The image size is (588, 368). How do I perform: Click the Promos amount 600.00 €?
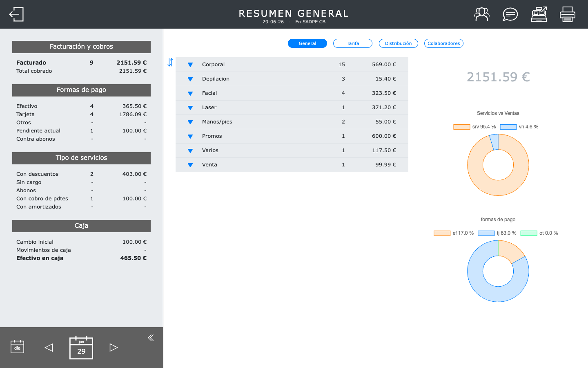point(384,136)
